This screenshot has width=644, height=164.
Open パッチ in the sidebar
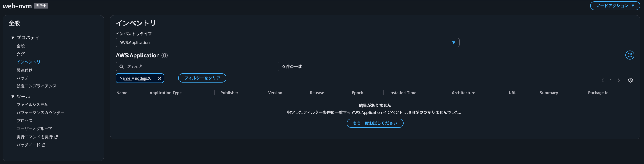(x=22, y=78)
